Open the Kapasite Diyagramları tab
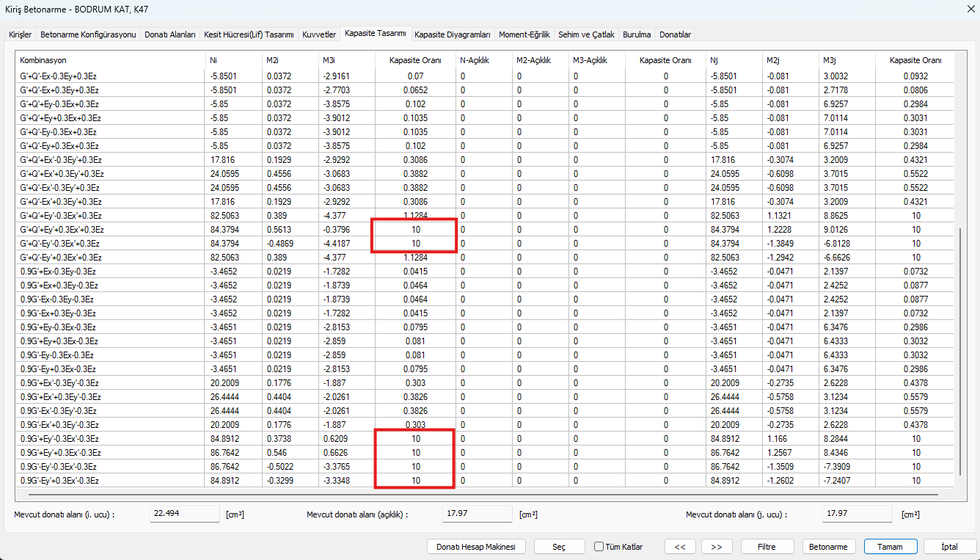The height and width of the screenshot is (560, 980). pyautogui.click(x=453, y=34)
